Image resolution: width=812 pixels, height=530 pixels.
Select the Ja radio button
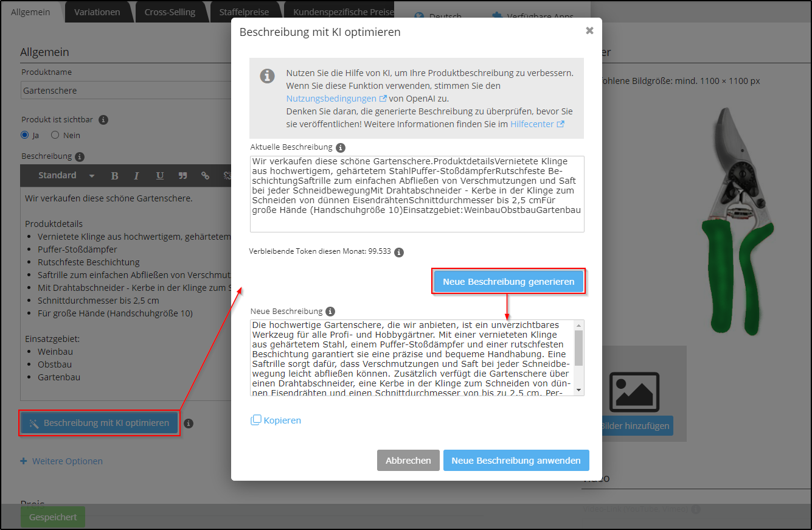(x=25, y=135)
